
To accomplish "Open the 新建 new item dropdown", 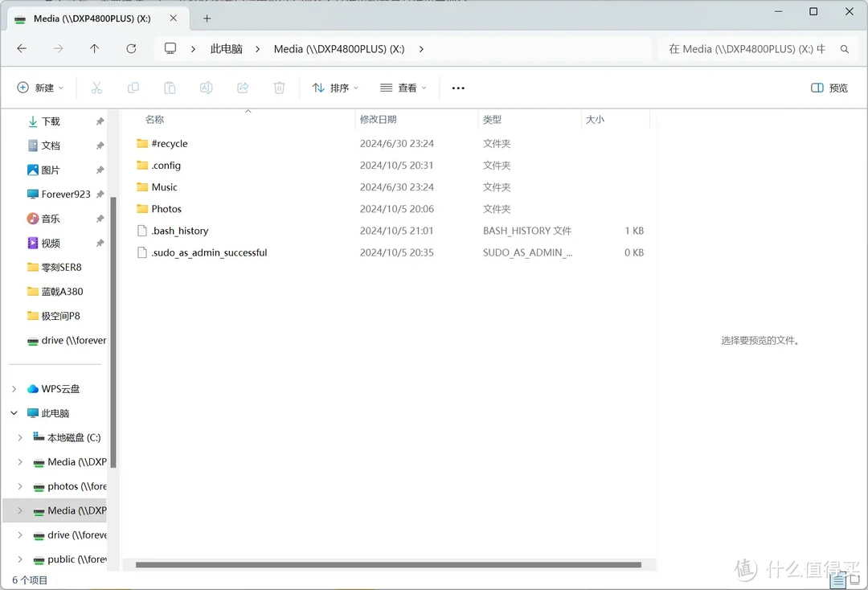I will pos(40,88).
